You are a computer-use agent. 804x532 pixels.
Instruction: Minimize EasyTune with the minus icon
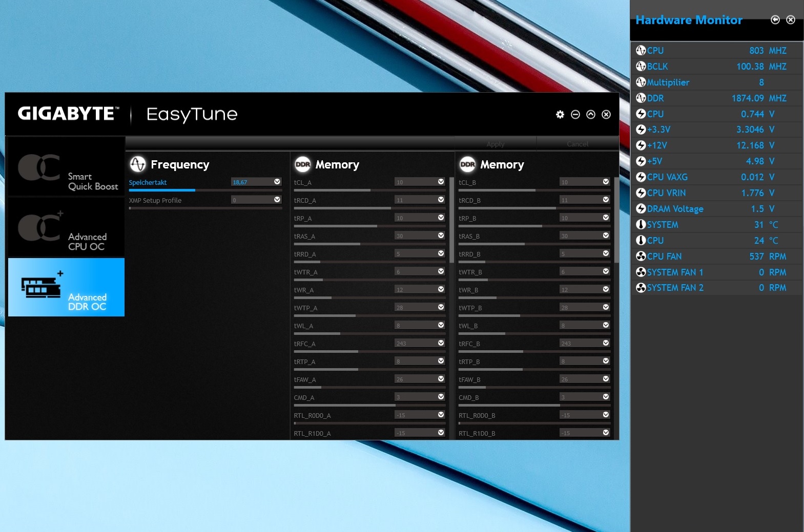pos(575,114)
